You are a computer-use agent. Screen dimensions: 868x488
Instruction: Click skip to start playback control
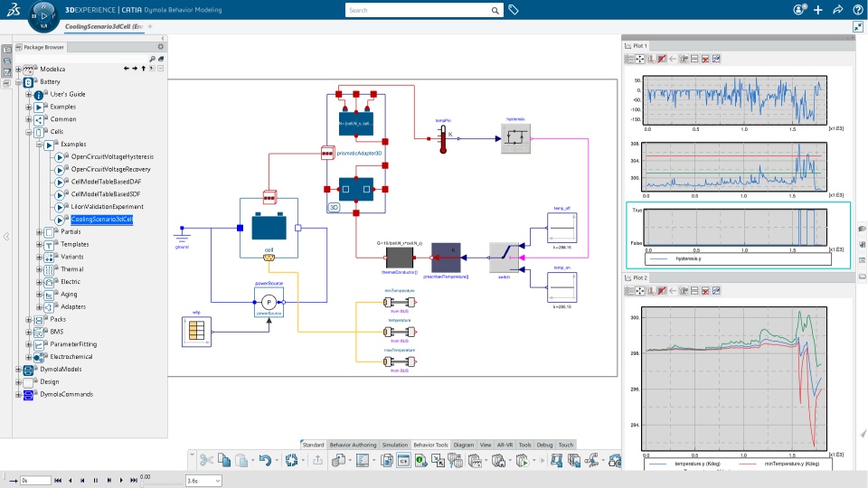58,481
